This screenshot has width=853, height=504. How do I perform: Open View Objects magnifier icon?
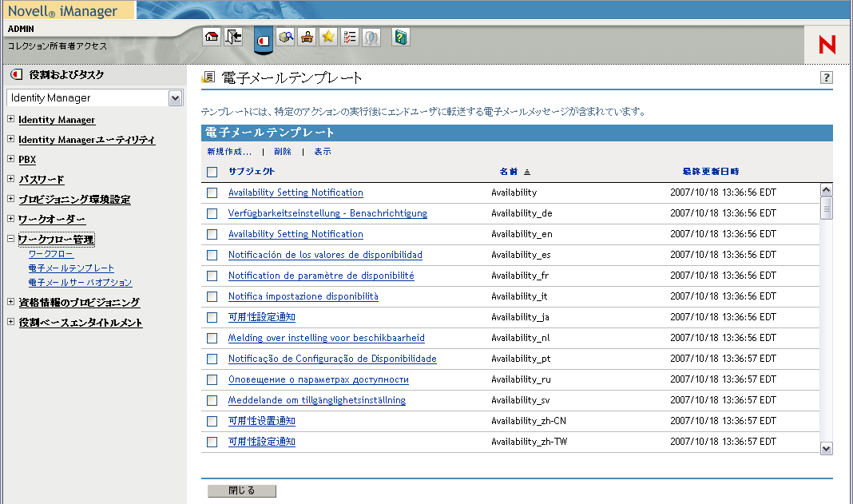coord(286,37)
